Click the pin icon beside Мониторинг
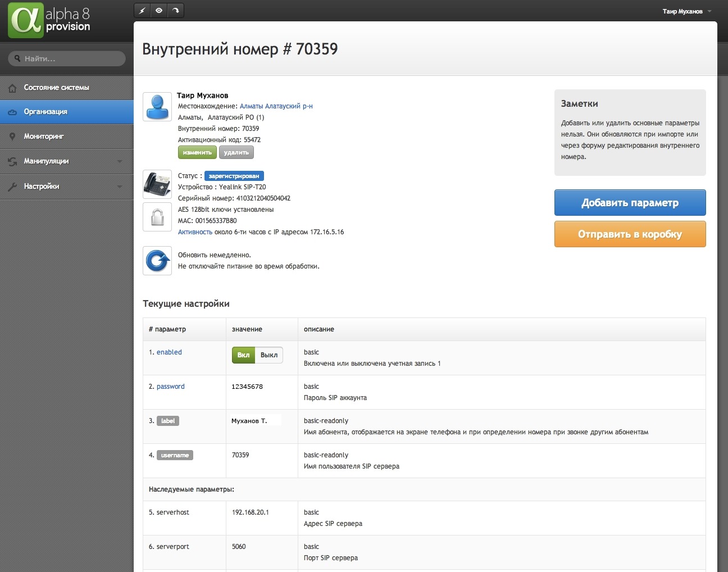 click(12, 137)
